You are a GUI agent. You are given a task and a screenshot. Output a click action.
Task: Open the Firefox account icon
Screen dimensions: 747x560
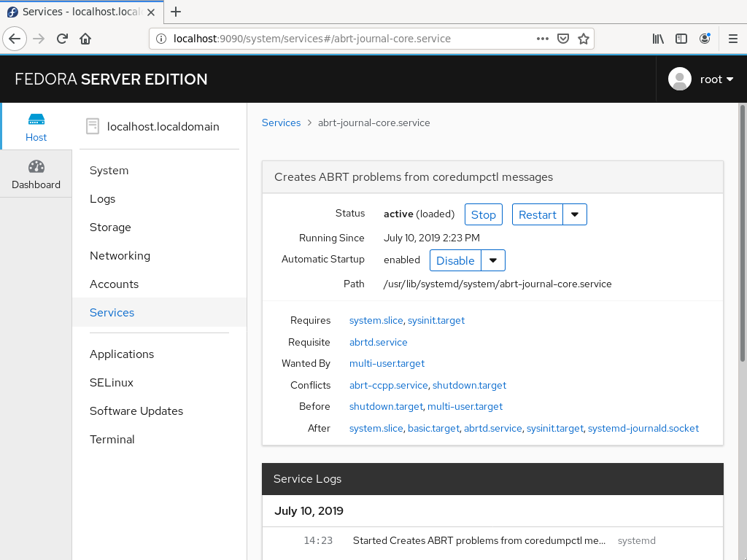(x=705, y=39)
